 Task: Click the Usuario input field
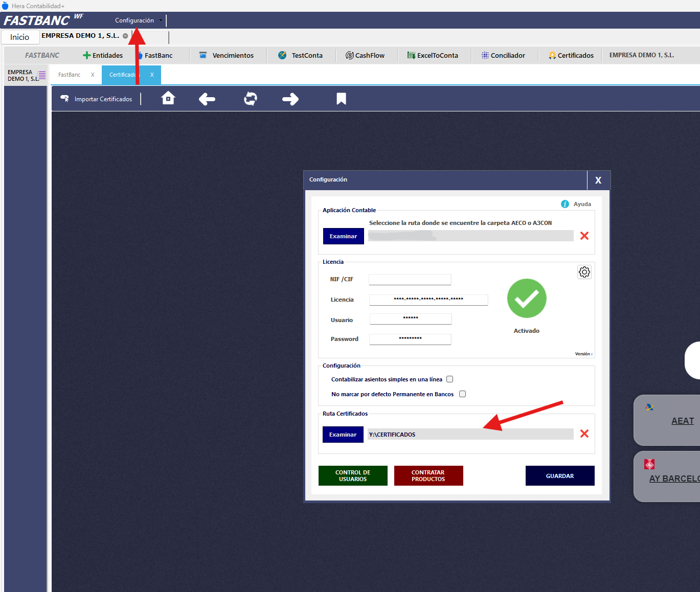click(x=411, y=319)
